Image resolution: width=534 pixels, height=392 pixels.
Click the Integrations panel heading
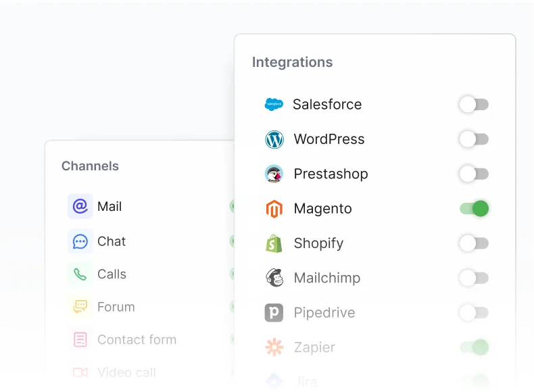click(292, 62)
